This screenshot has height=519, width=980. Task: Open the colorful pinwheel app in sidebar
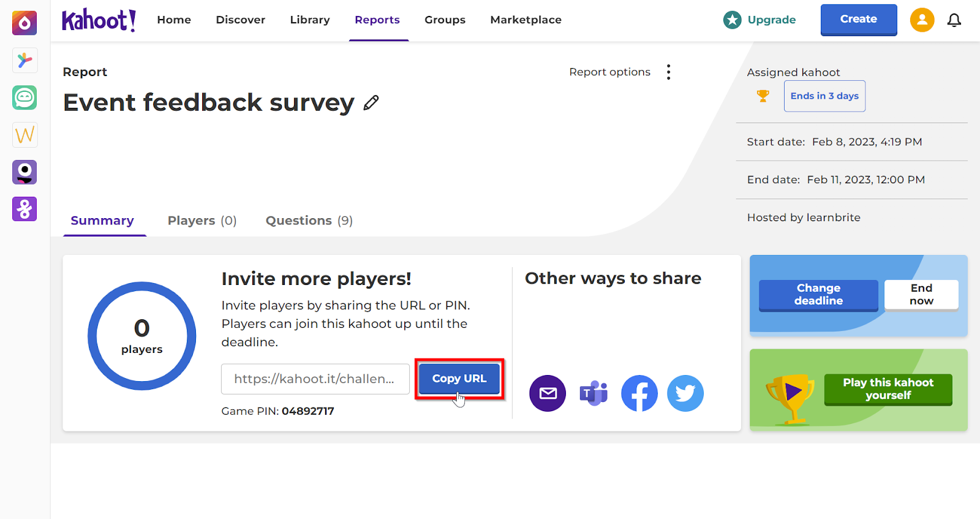tap(24, 60)
